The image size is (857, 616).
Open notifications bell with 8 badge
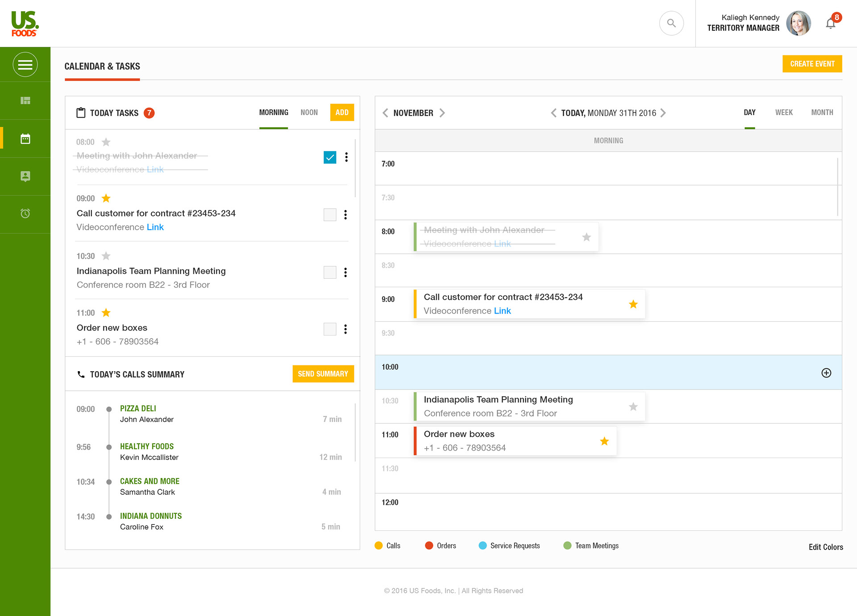831,23
